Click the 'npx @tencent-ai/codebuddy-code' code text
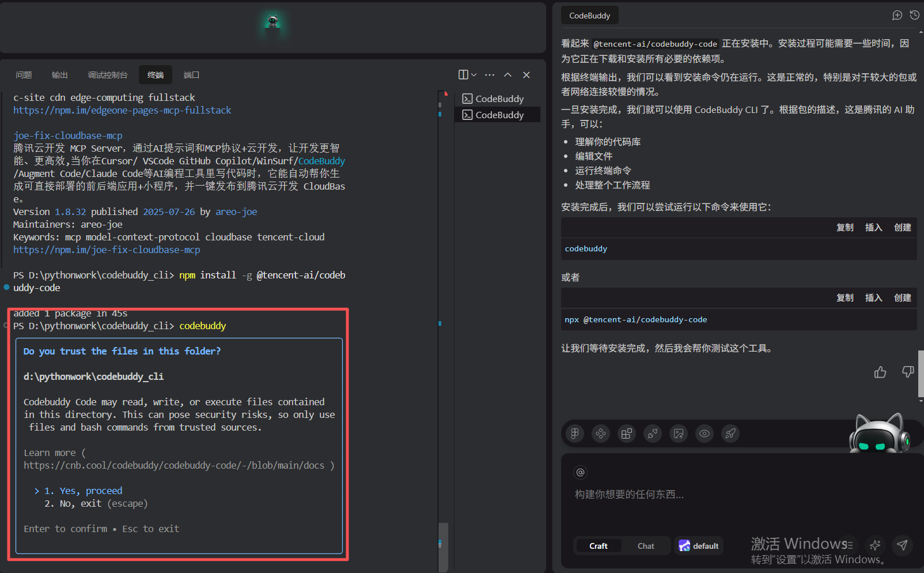 [x=636, y=319]
